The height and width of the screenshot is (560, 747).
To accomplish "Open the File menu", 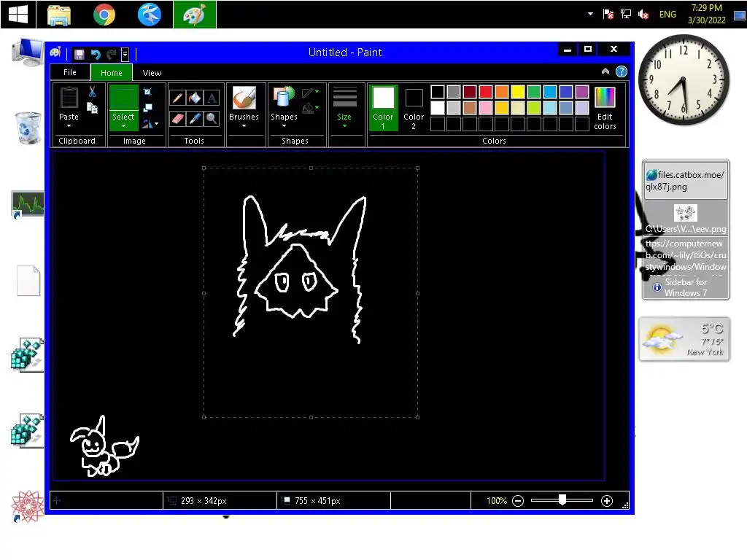I will (70, 72).
